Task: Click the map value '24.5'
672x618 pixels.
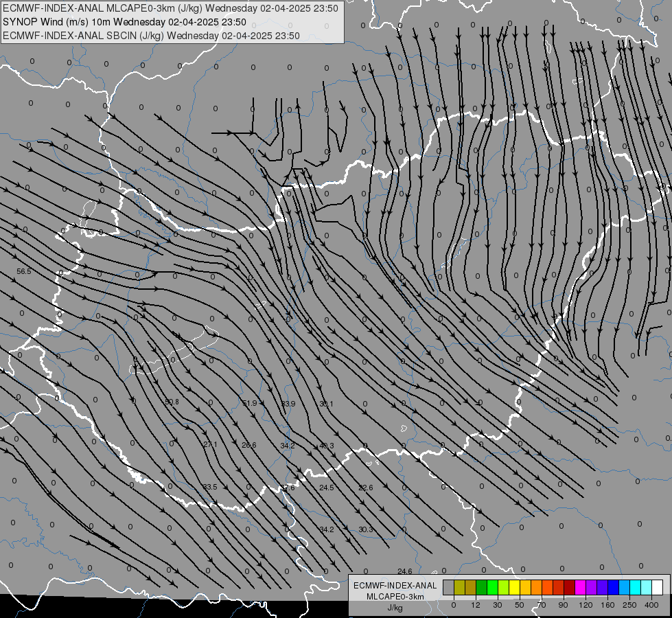Action: 327,488
